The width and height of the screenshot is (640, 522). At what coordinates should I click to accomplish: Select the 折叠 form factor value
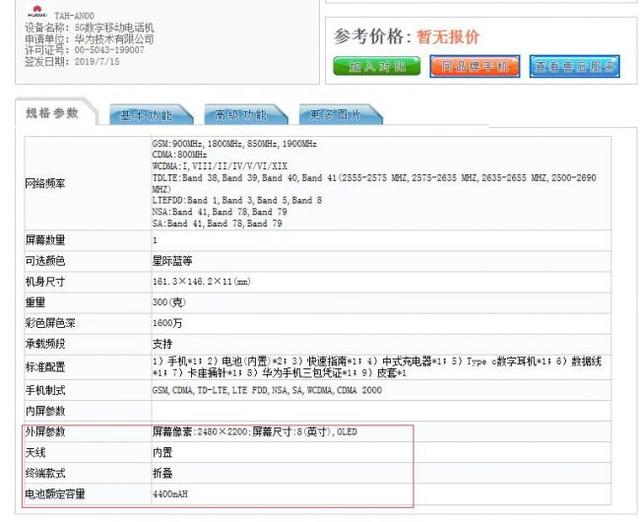coord(162,473)
